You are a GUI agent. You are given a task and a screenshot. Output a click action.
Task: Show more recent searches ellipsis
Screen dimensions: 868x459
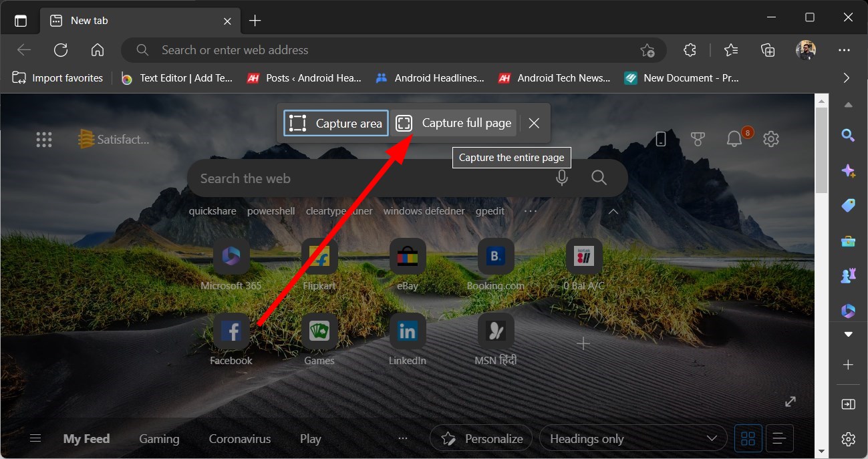coord(531,211)
